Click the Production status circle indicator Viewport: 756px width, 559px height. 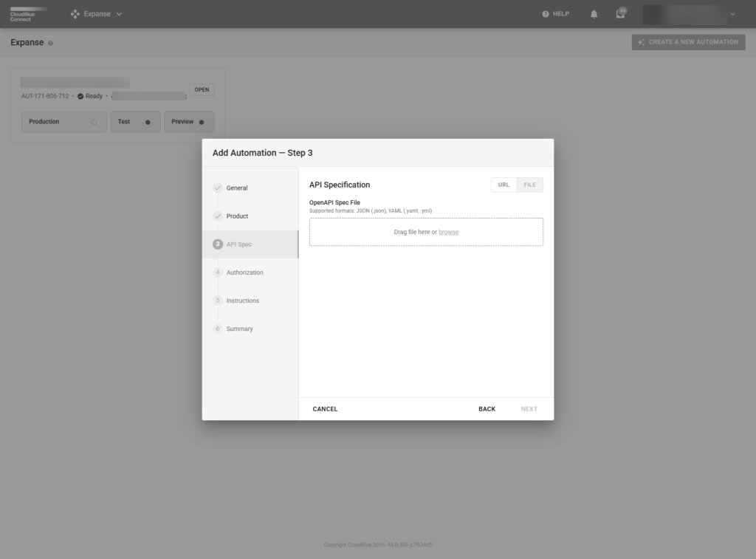(x=94, y=122)
